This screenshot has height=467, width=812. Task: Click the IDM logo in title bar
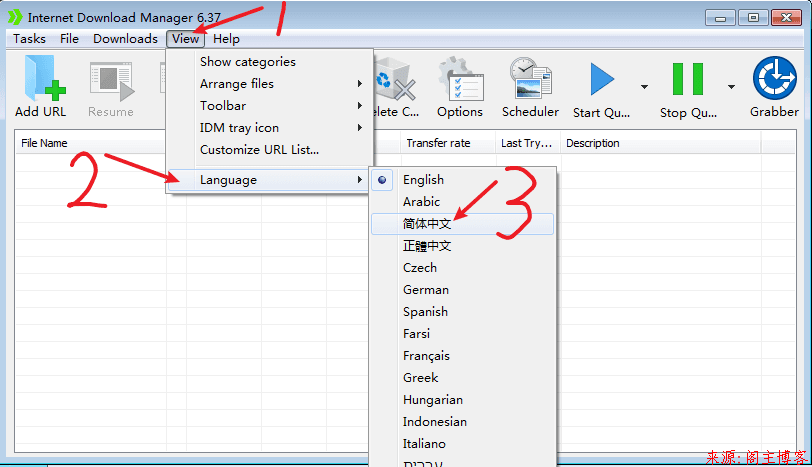15,17
